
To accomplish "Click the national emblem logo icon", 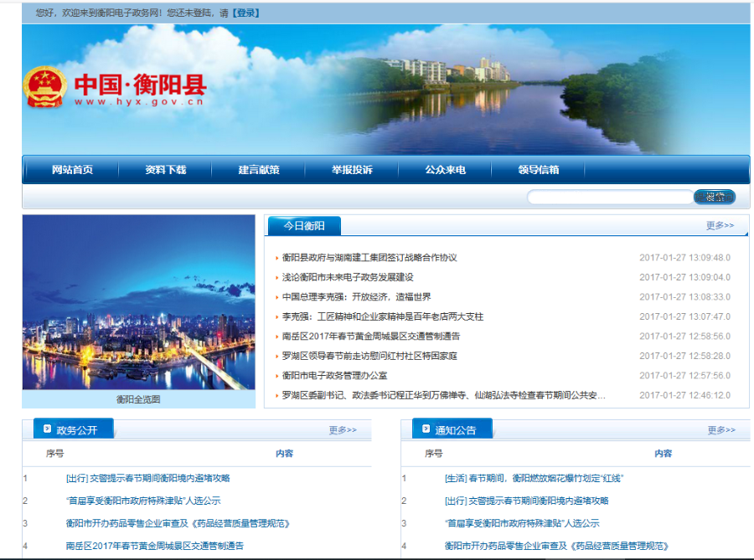I will click(x=44, y=88).
